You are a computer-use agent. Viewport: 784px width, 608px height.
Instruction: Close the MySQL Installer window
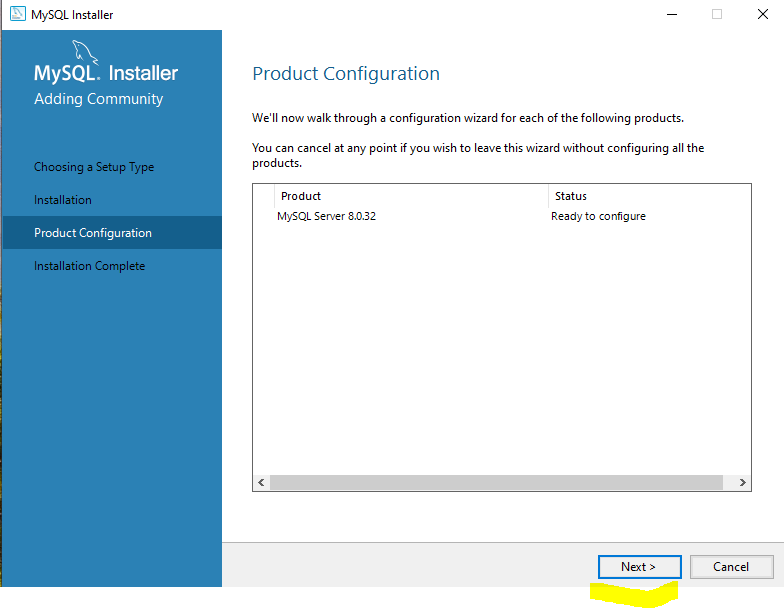point(762,14)
